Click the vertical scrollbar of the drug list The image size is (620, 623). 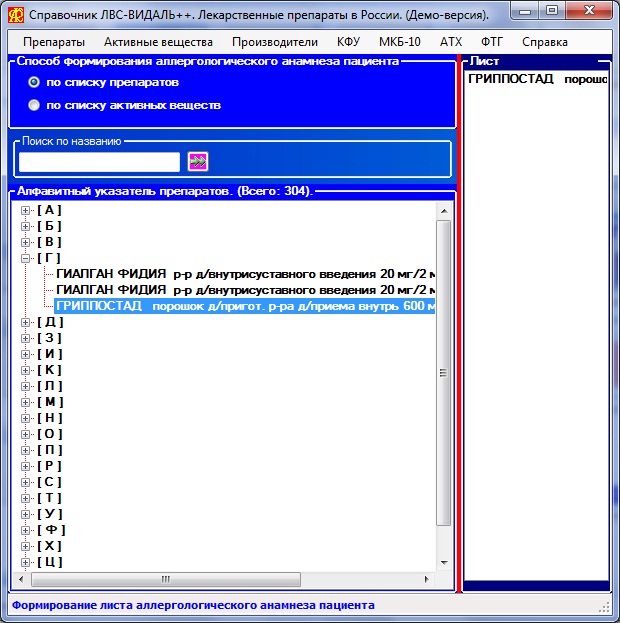[x=444, y=372]
